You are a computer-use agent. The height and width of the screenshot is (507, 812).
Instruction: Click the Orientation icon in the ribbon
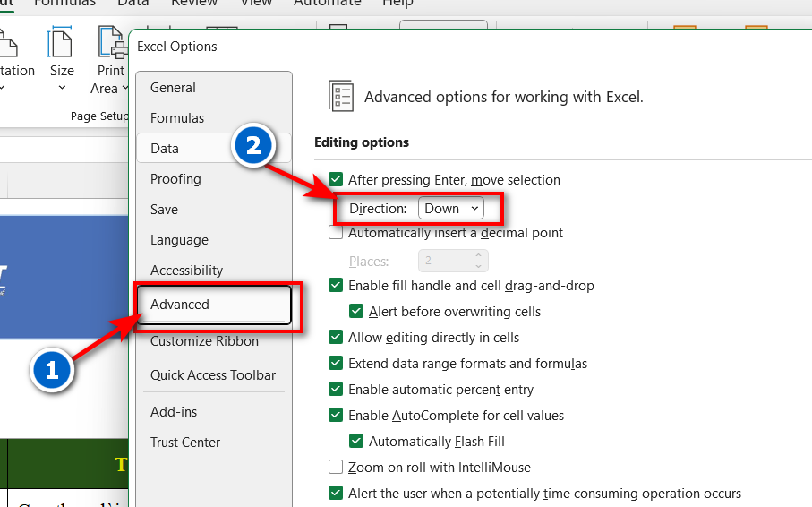coord(7,43)
